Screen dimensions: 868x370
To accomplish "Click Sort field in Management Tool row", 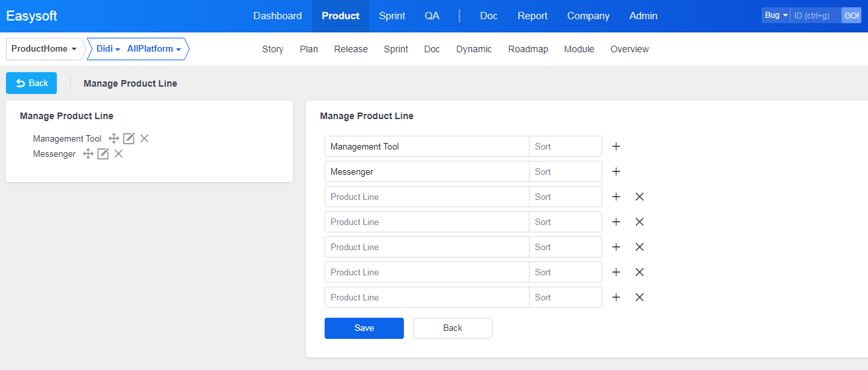I will click(565, 146).
